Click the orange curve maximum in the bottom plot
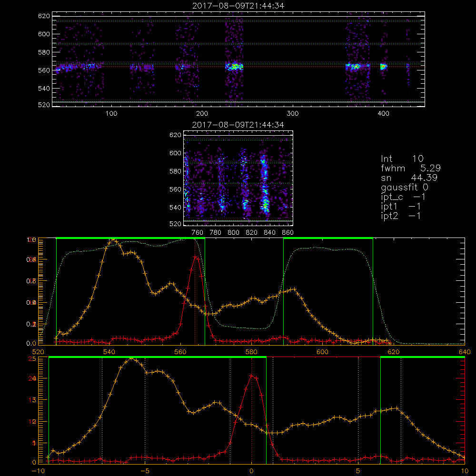476x476 pixels. point(131,358)
